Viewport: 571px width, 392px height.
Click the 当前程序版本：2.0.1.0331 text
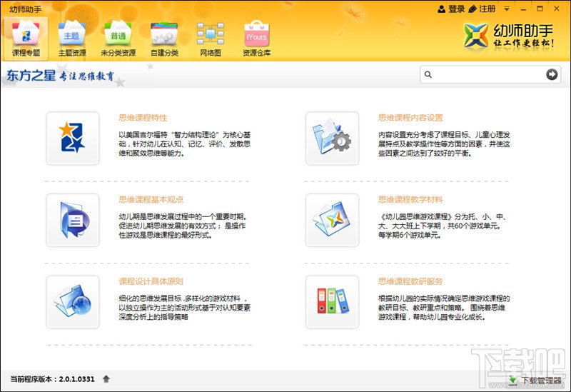[52, 379]
